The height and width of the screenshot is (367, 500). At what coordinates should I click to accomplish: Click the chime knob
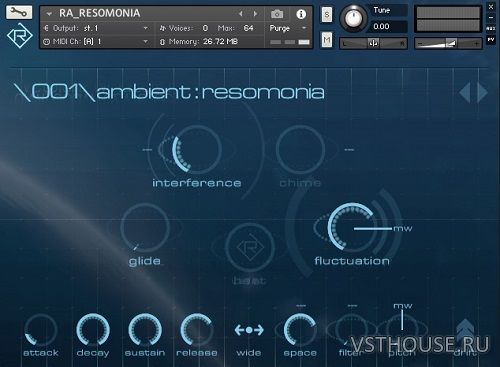tap(300, 149)
